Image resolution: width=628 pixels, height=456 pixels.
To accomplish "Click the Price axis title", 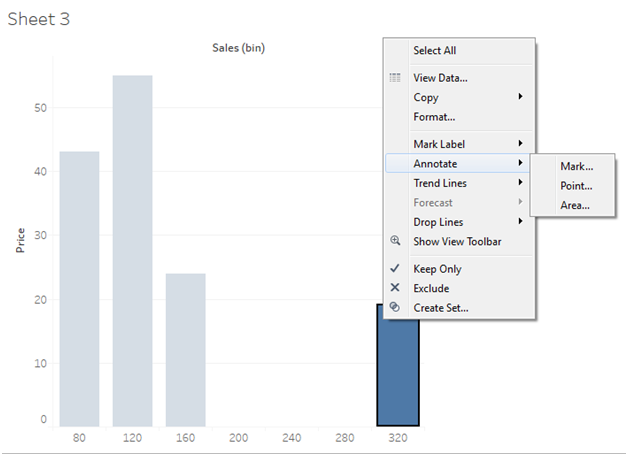I will [x=20, y=240].
